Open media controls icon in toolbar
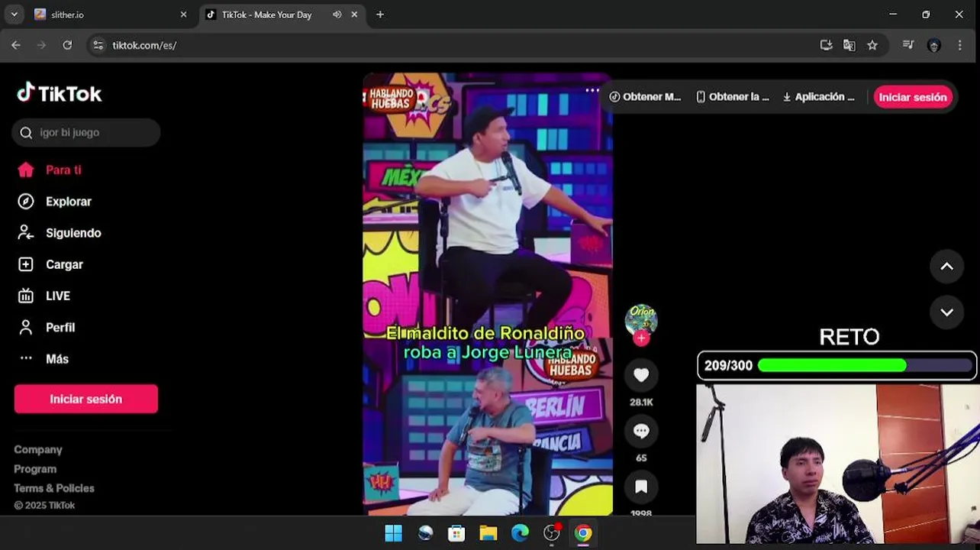This screenshot has height=550, width=980. pyautogui.click(x=907, y=45)
